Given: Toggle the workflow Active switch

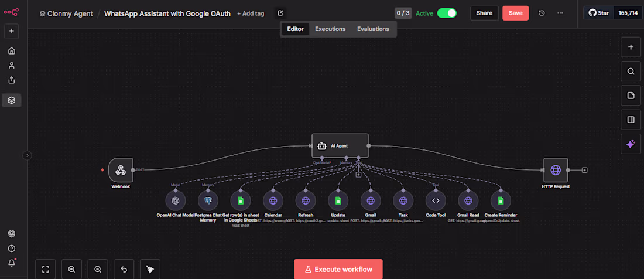Looking at the screenshot, I should pyautogui.click(x=447, y=13).
